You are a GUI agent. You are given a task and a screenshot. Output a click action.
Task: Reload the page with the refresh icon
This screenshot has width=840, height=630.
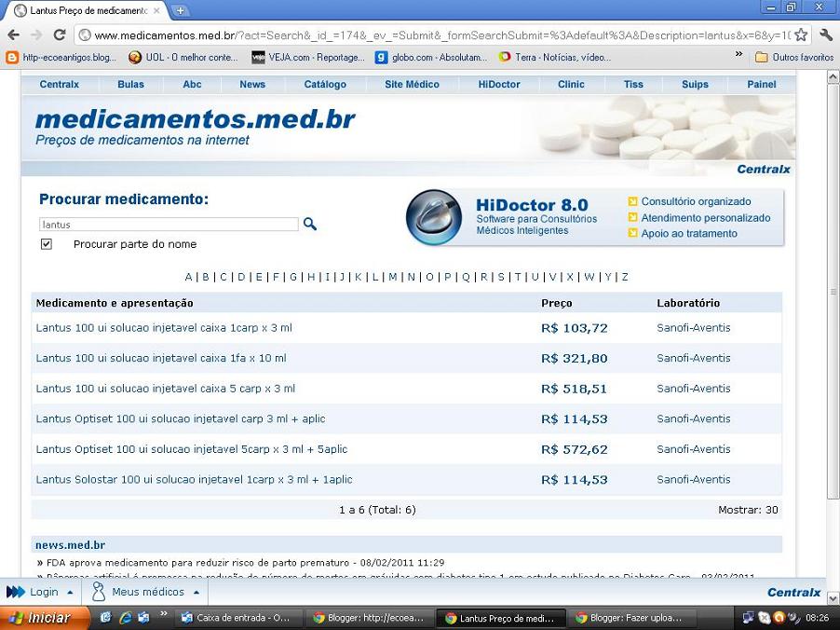(x=60, y=35)
